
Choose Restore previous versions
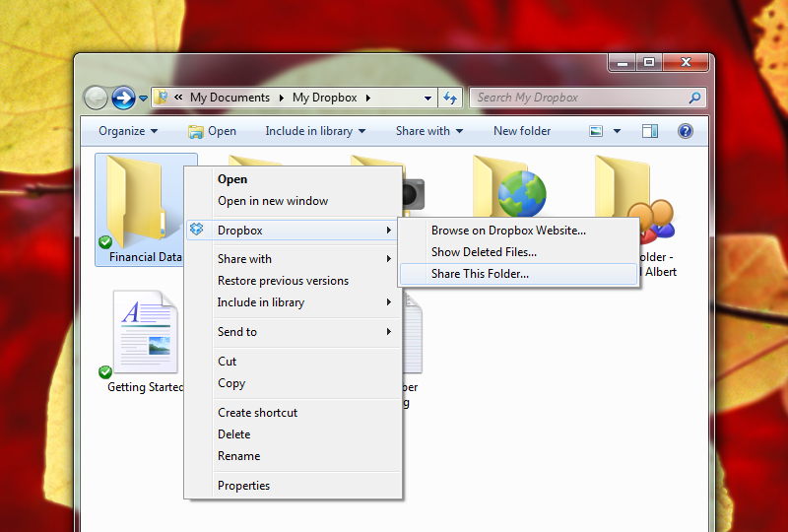pyautogui.click(x=294, y=281)
